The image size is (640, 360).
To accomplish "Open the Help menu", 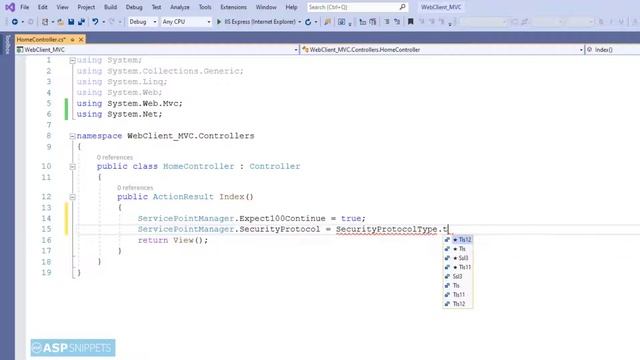I will [x=291, y=7].
